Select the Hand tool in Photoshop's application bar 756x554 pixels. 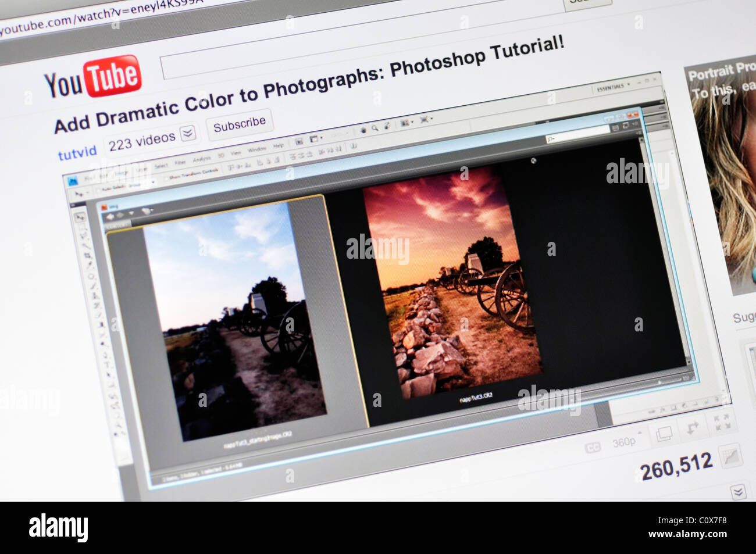point(363,130)
